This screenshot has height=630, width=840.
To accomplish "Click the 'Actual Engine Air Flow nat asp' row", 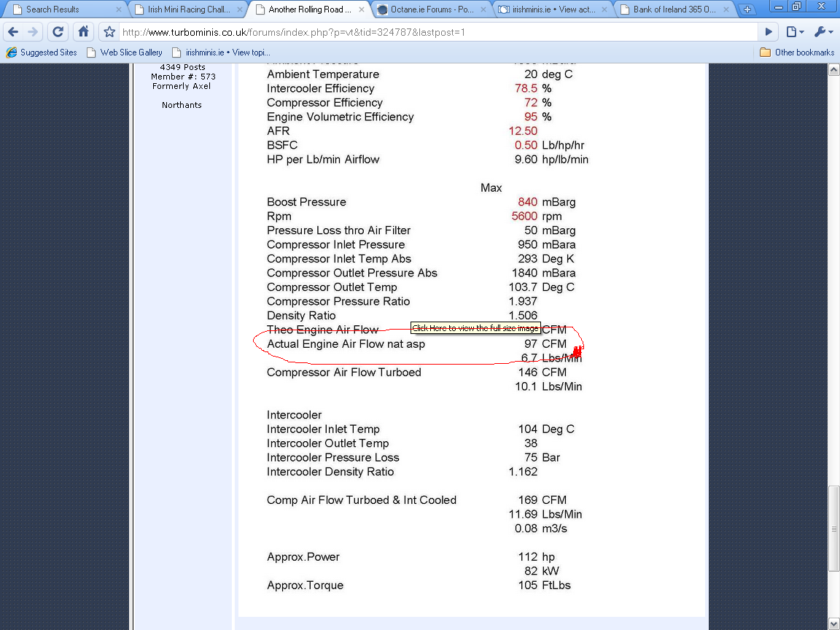I will [x=417, y=344].
